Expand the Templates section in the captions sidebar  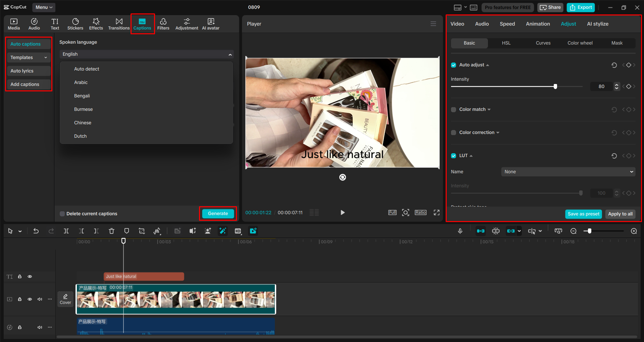29,57
